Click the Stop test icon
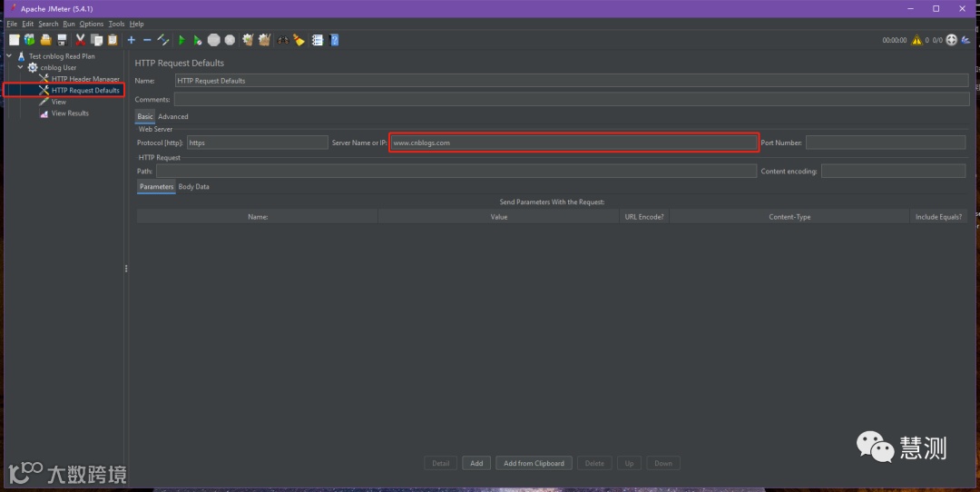This screenshot has height=492, width=980. tap(214, 40)
